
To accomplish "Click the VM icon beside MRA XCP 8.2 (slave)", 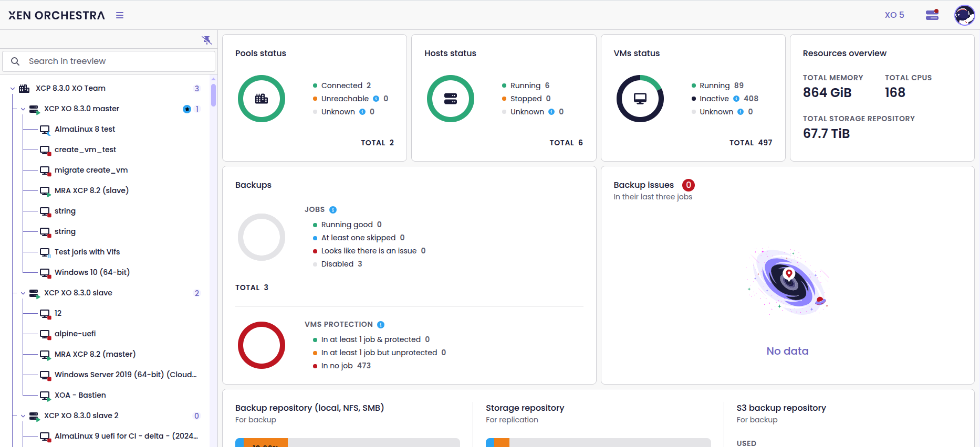I will (x=45, y=191).
